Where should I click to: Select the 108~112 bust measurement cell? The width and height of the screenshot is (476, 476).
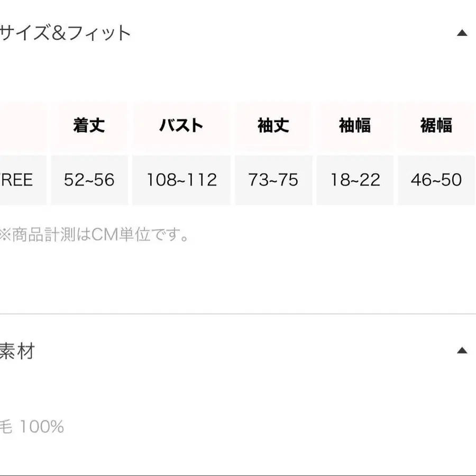pos(182,180)
